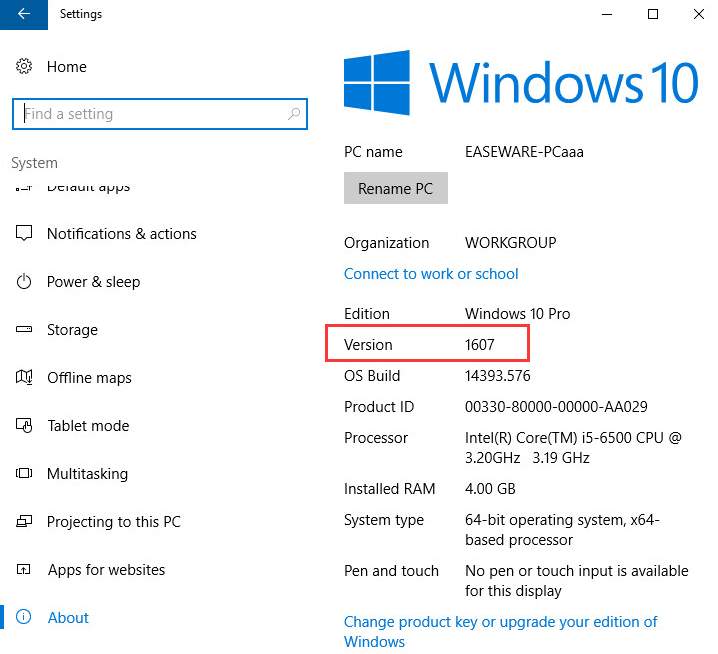Maximize the Settings window
The height and width of the screenshot is (654, 718).
coord(653,14)
